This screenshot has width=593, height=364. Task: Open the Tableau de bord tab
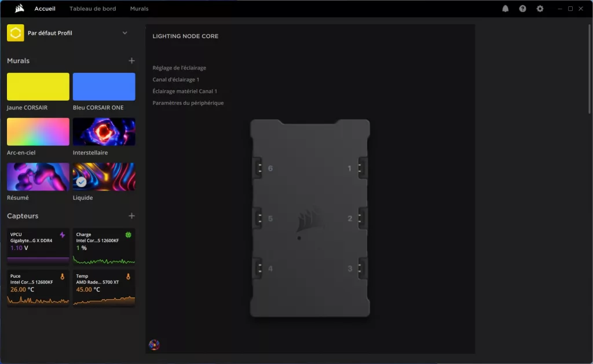tap(93, 8)
